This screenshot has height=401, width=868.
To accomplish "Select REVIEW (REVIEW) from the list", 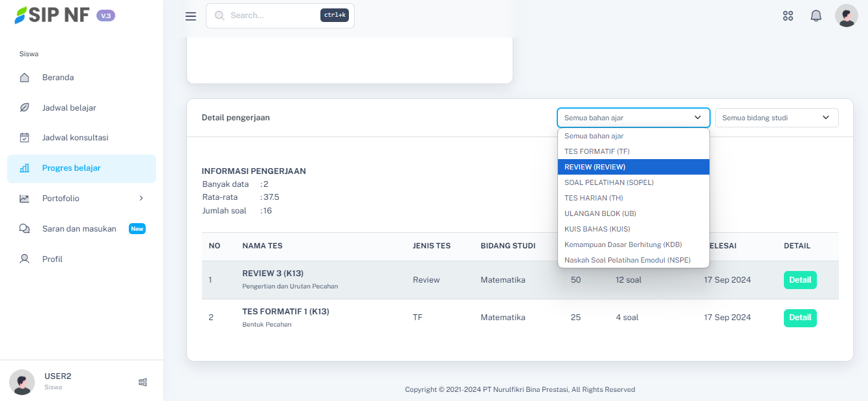I will tap(633, 167).
